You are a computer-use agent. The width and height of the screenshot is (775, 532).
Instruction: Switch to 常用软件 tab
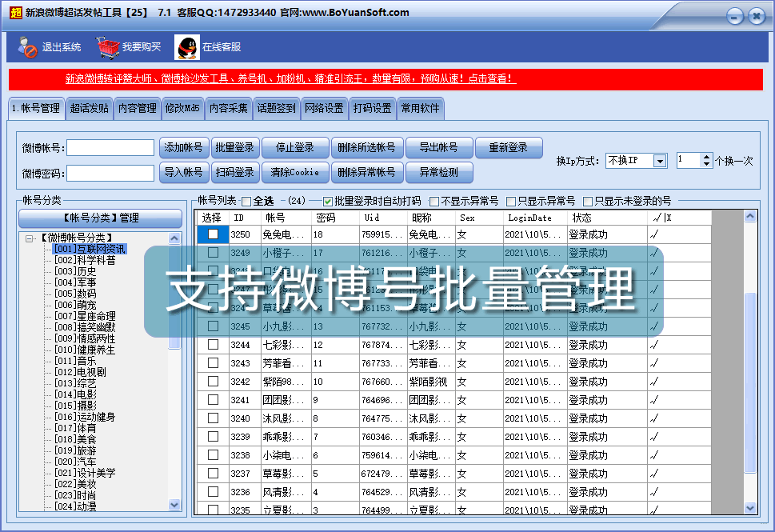pyautogui.click(x=420, y=108)
